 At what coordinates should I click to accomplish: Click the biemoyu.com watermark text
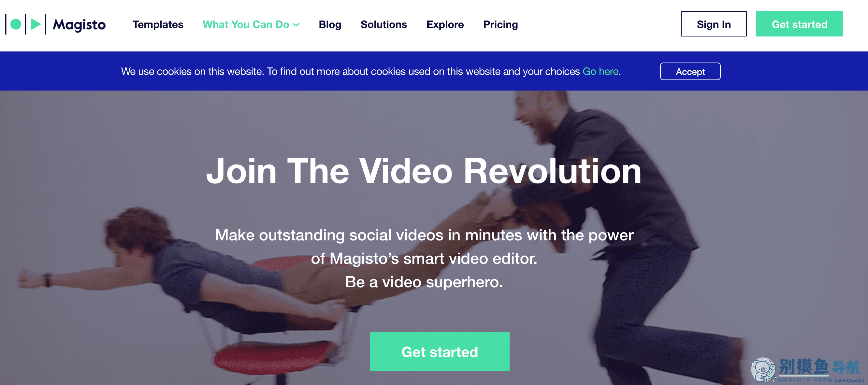(x=849, y=380)
